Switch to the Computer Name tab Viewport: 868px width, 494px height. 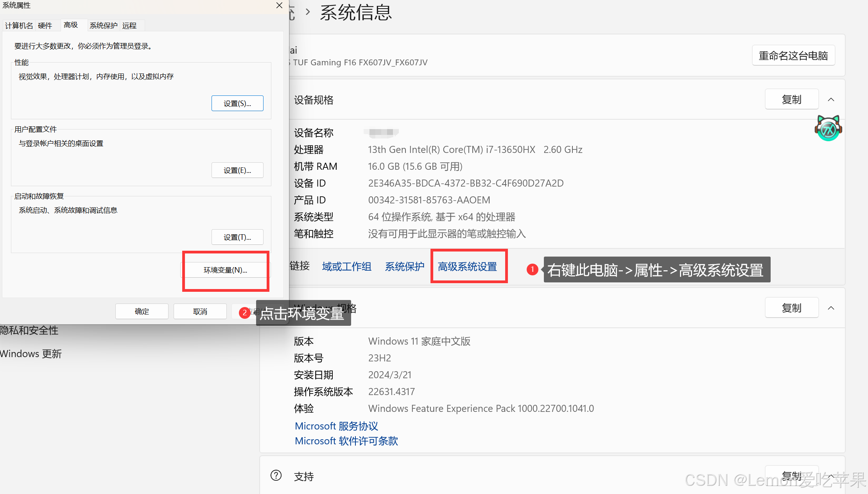(x=19, y=25)
